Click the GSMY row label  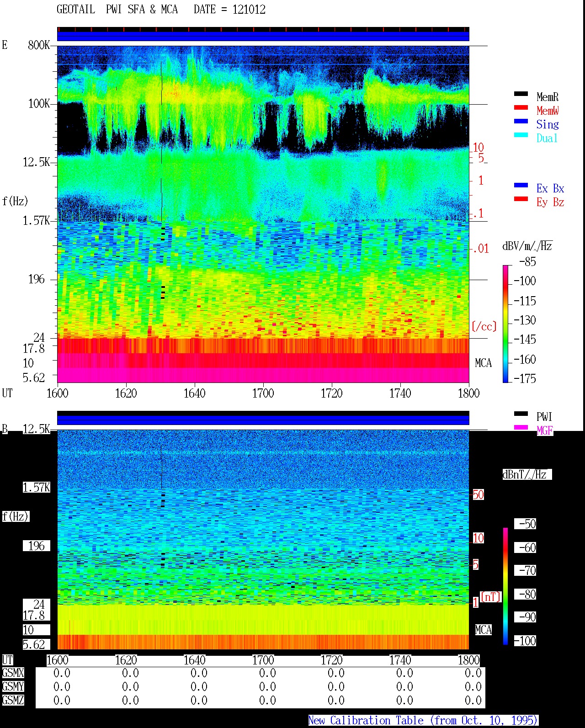click(13, 687)
